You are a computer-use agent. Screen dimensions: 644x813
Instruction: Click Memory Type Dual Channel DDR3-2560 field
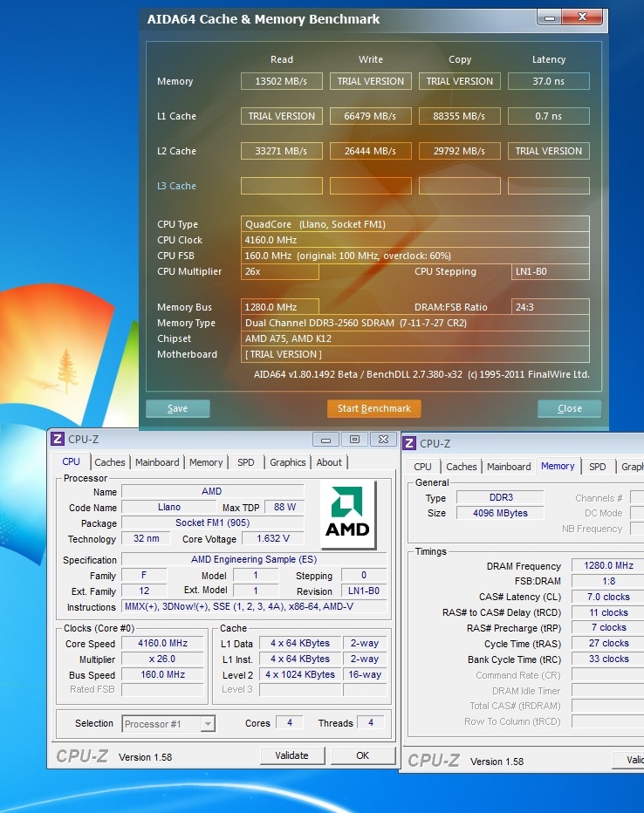click(414, 323)
